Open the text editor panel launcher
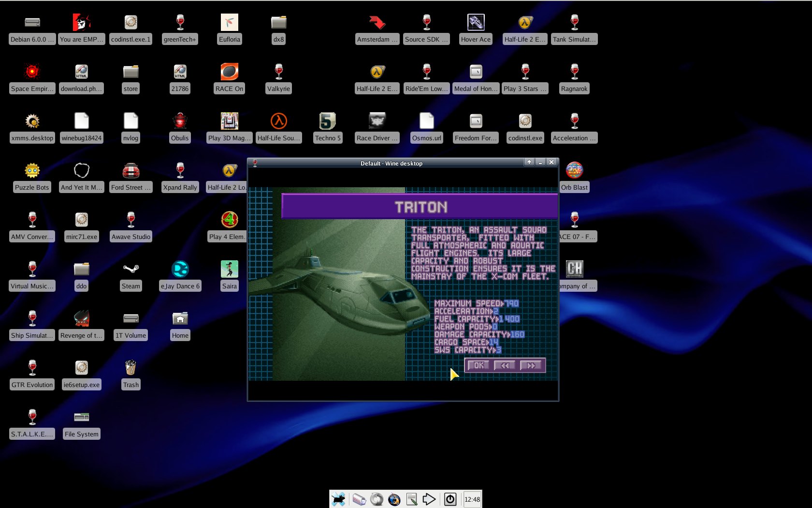Image resolution: width=812 pixels, height=508 pixels. pos(412,499)
